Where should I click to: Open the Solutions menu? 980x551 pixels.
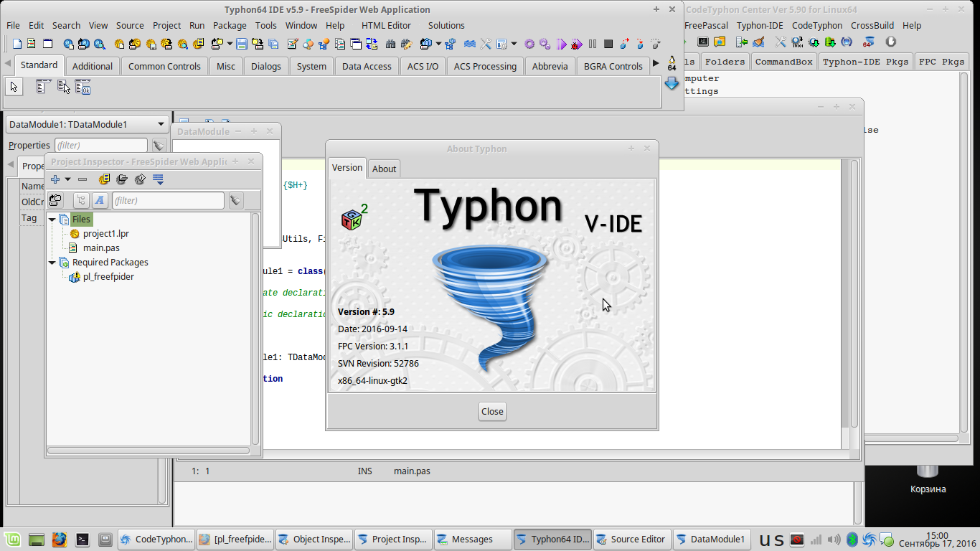[x=446, y=25]
